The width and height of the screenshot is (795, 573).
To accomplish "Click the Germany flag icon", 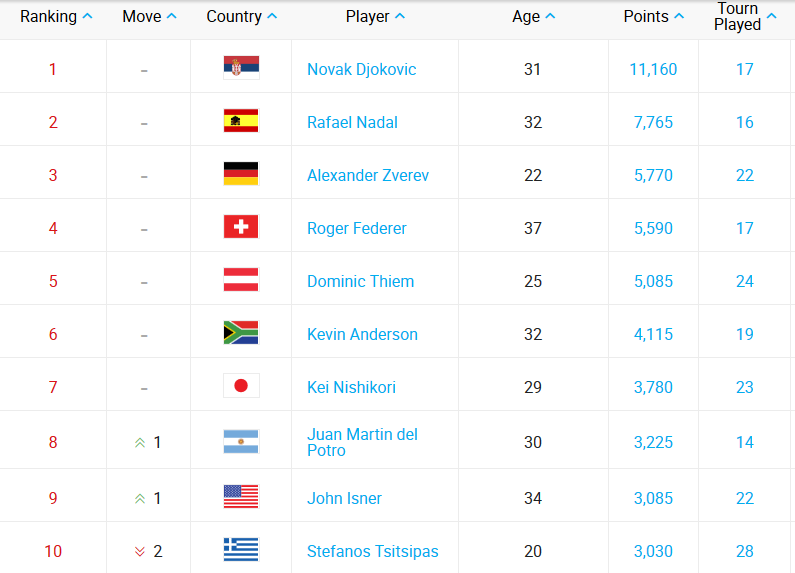I will coord(241,175).
